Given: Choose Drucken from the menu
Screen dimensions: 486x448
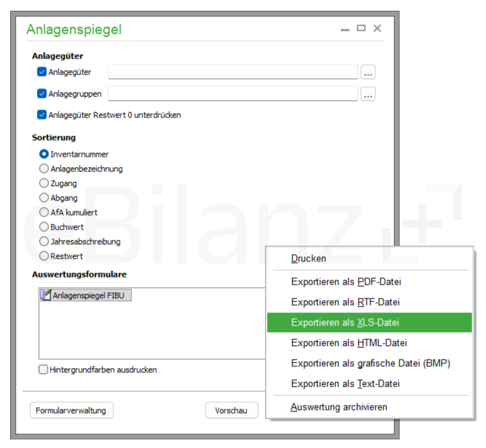Looking at the screenshot, I should (x=369, y=258).
